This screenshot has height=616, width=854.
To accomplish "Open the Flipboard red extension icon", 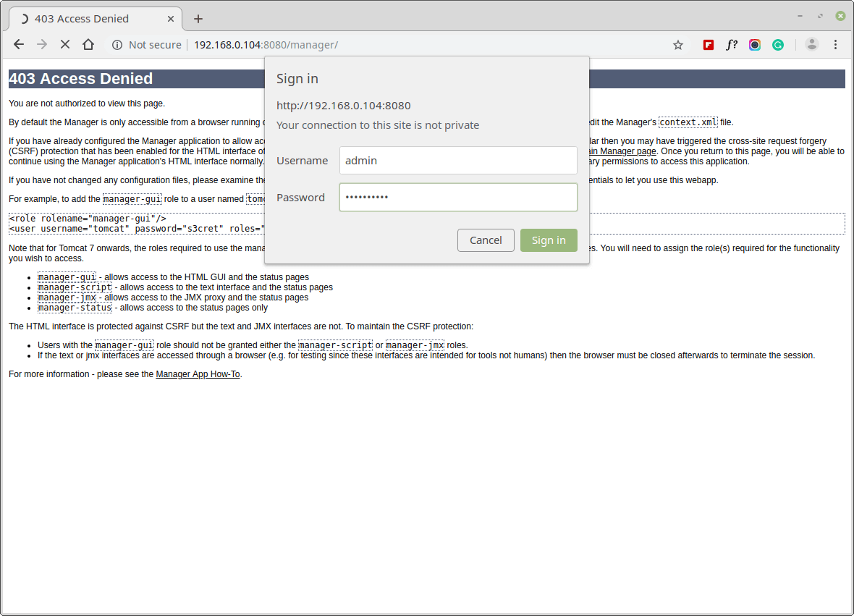I will [708, 45].
